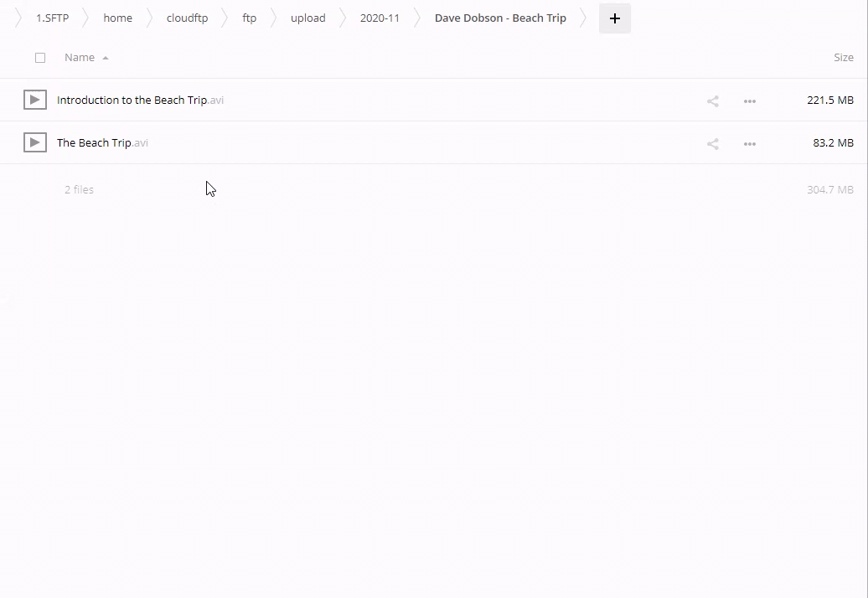This screenshot has height=598, width=868.
Task: Click the plus button to add new item
Action: [x=614, y=18]
